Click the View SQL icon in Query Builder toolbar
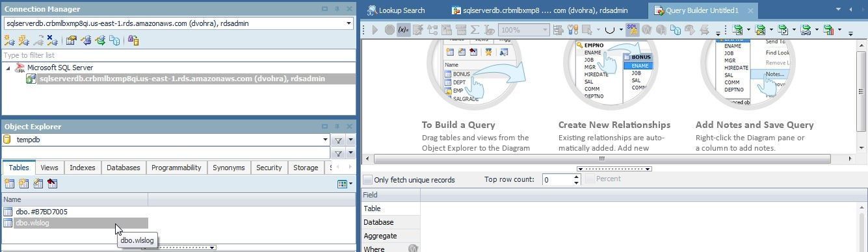Screen dimensions: 868x252 coord(632,29)
